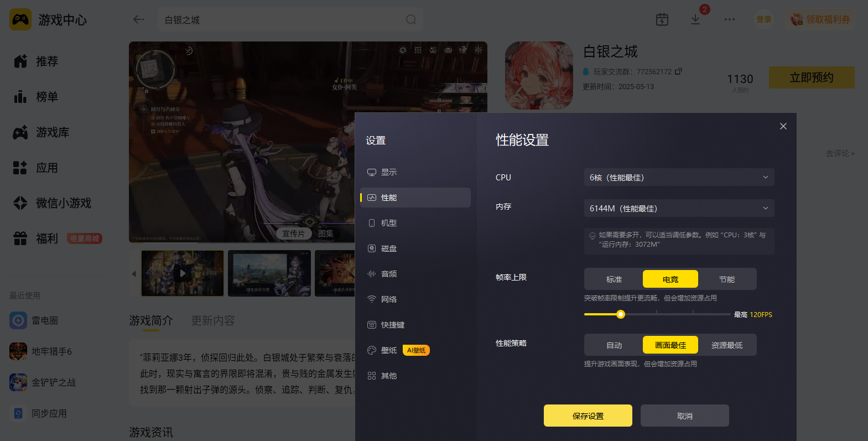Viewport: 868px width, 441px height.
Task: Switch to 图集 gallery view
Action: click(x=326, y=234)
